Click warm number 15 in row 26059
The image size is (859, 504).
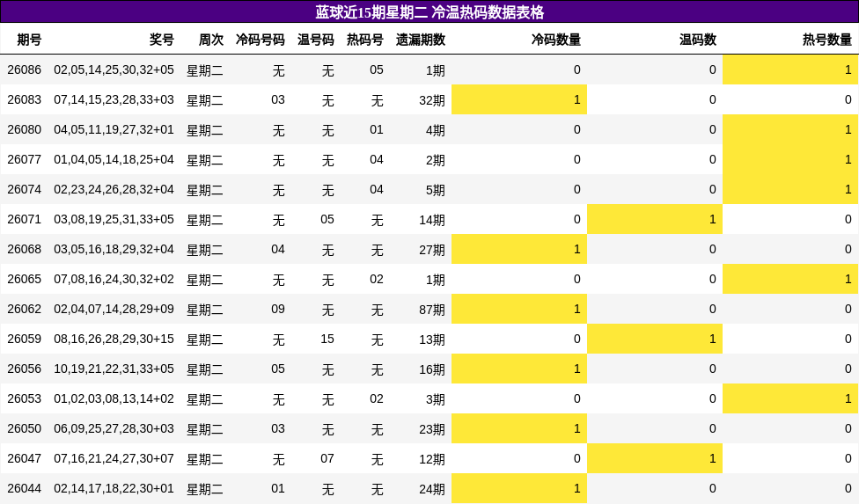[x=327, y=340]
